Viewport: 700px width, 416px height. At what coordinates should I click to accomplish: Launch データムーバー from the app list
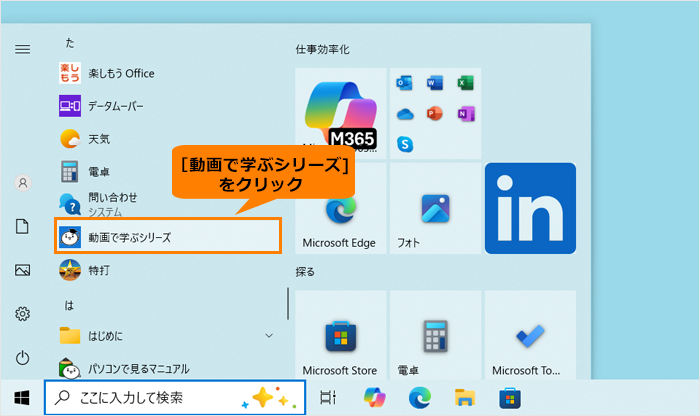167,106
